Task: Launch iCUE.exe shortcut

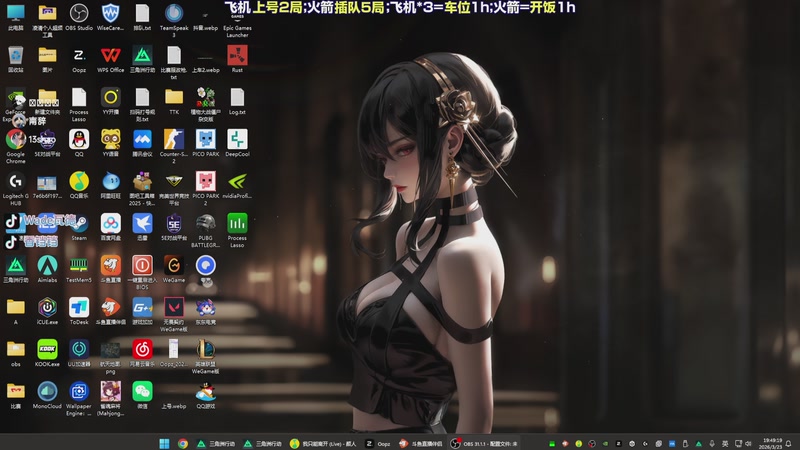Action: [x=47, y=311]
